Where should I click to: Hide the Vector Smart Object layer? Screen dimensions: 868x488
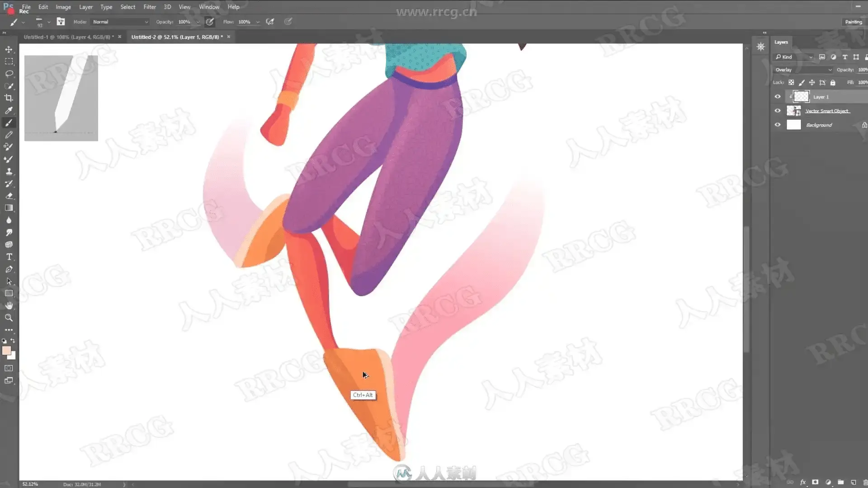click(778, 111)
